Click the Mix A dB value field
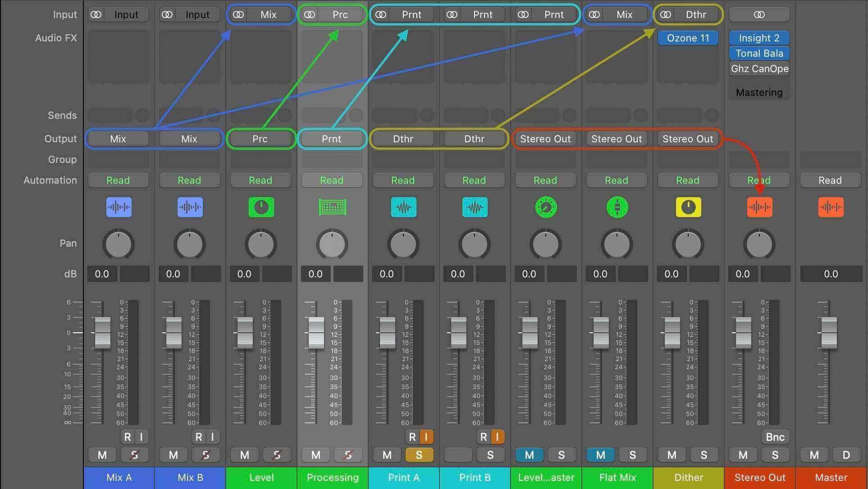Screen dimensions: 868x489 coord(102,274)
